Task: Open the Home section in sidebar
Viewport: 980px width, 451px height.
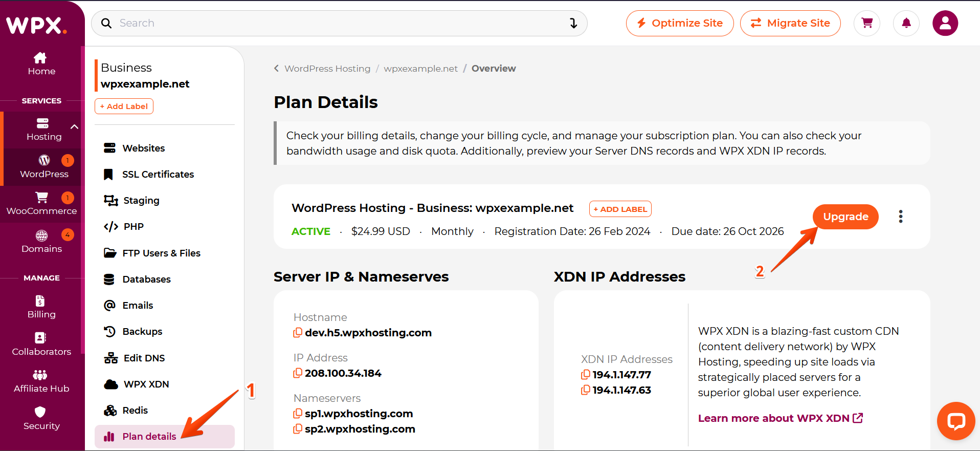Action: click(x=41, y=64)
